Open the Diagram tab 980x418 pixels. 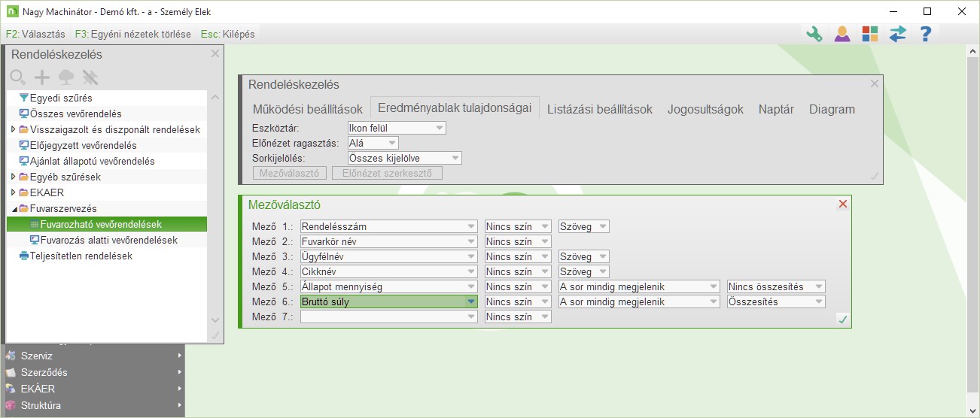click(832, 109)
